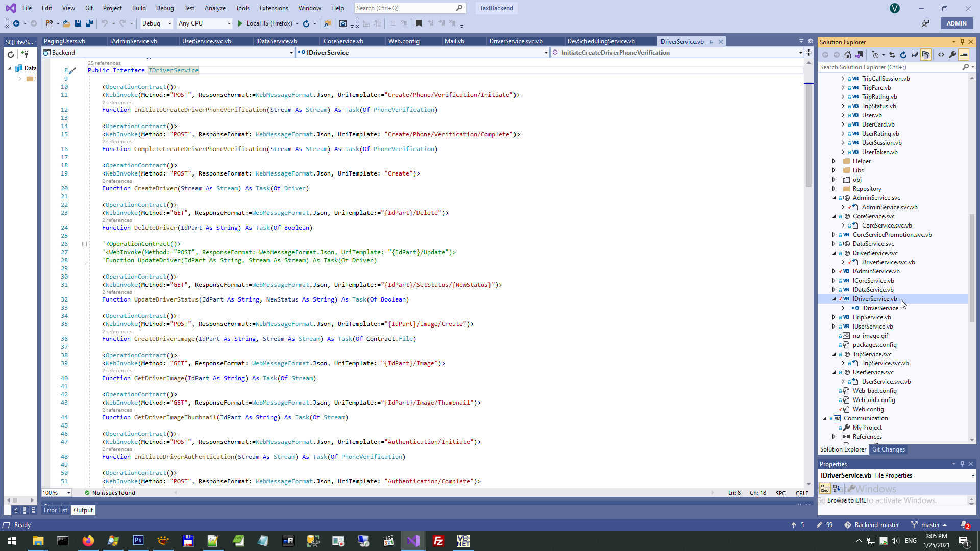Collapse the commented code outlining block

[x=84, y=244]
